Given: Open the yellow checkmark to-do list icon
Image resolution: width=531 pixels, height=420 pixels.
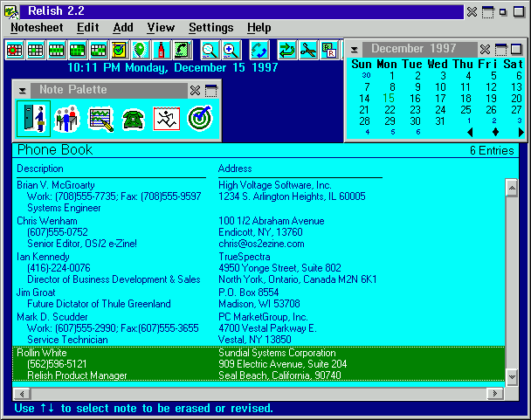Looking at the screenshot, I should click(120, 50).
